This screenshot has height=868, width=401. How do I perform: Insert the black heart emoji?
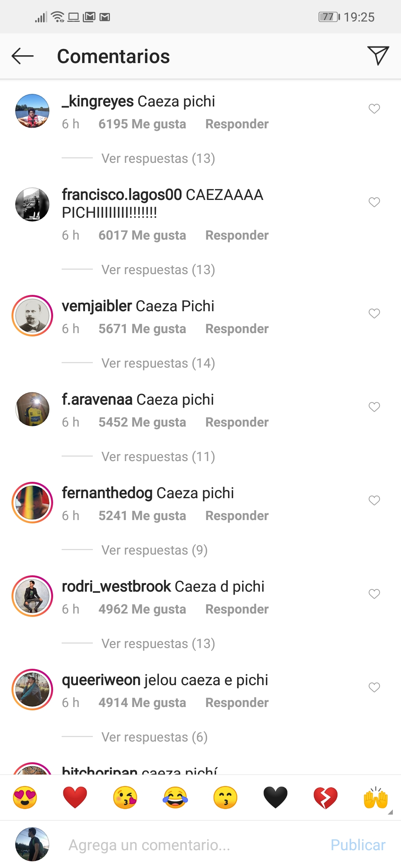[x=276, y=797]
